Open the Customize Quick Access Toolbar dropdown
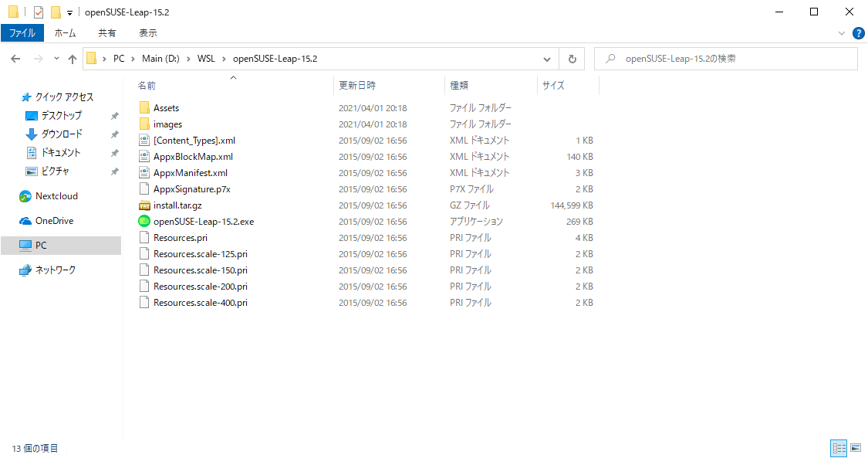Viewport: 868px width, 458px height. point(69,12)
